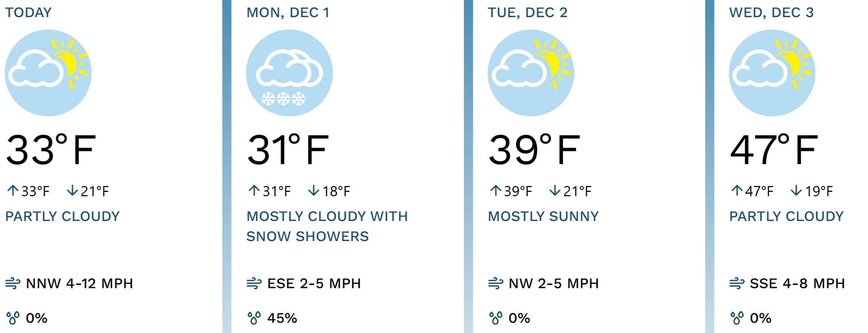Click the precipitation droplets icon beside 45%
The image size is (868, 333).
(x=254, y=318)
